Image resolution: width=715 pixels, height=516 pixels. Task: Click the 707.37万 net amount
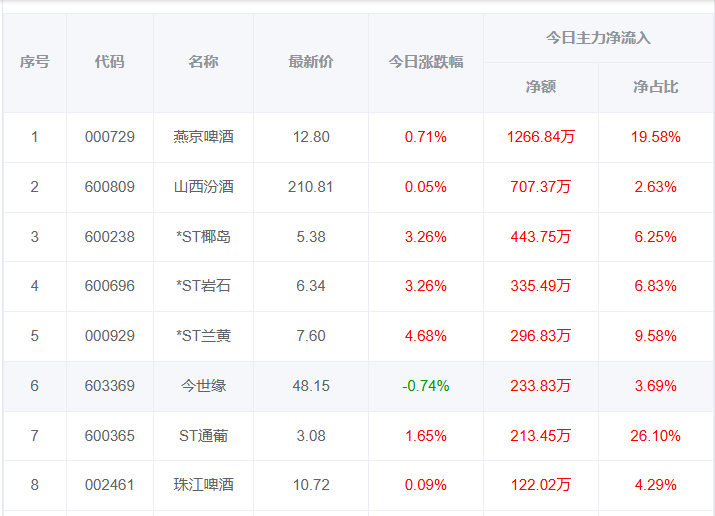point(541,187)
